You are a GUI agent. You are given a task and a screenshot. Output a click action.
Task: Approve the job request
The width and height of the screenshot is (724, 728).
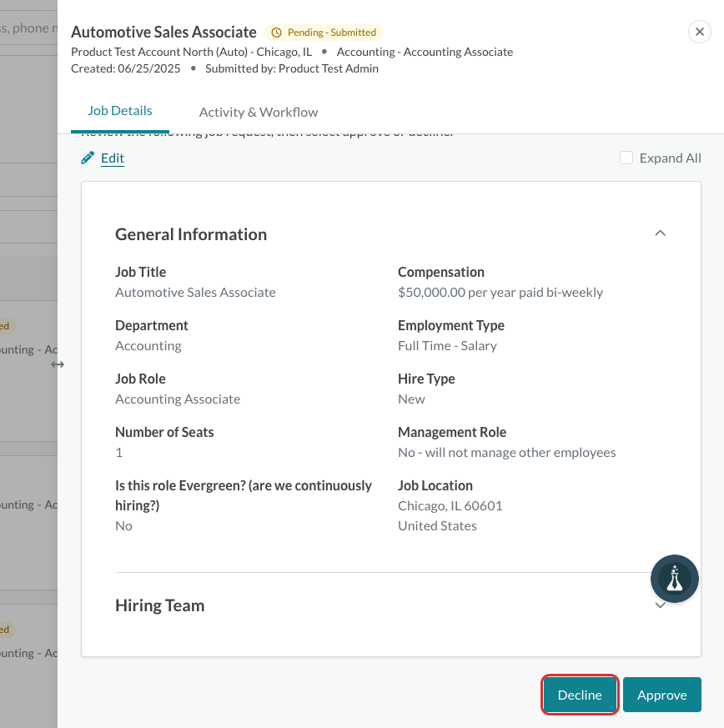661,695
